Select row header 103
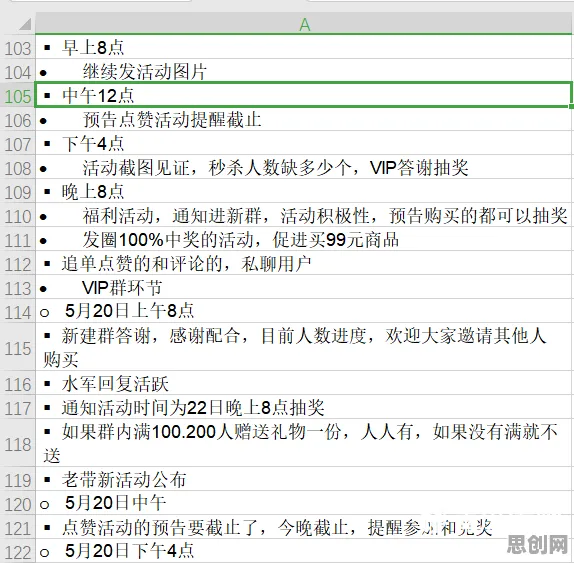 click(18, 48)
